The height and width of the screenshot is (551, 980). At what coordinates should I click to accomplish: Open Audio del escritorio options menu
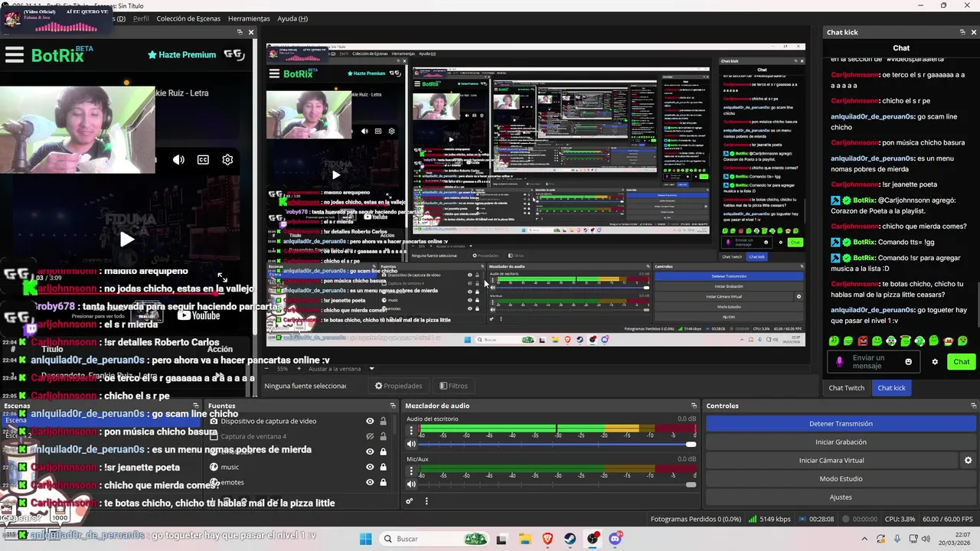tap(411, 431)
